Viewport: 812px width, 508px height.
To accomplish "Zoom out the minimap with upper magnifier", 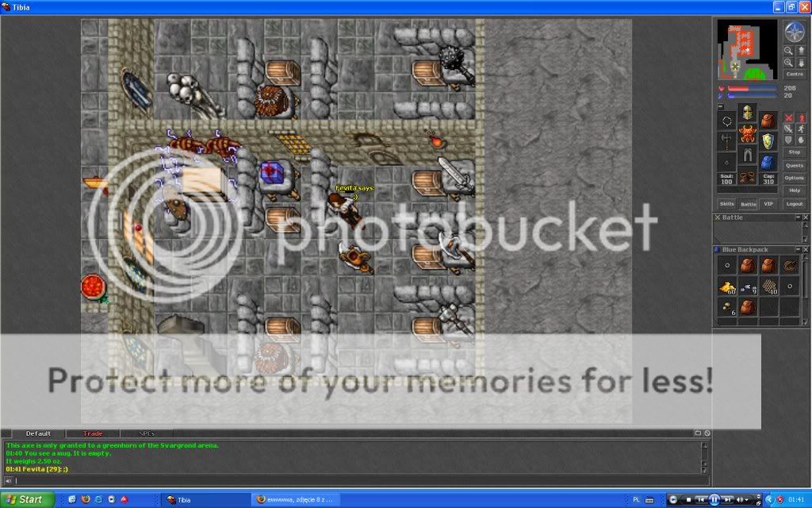I will (x=788, y=51).
